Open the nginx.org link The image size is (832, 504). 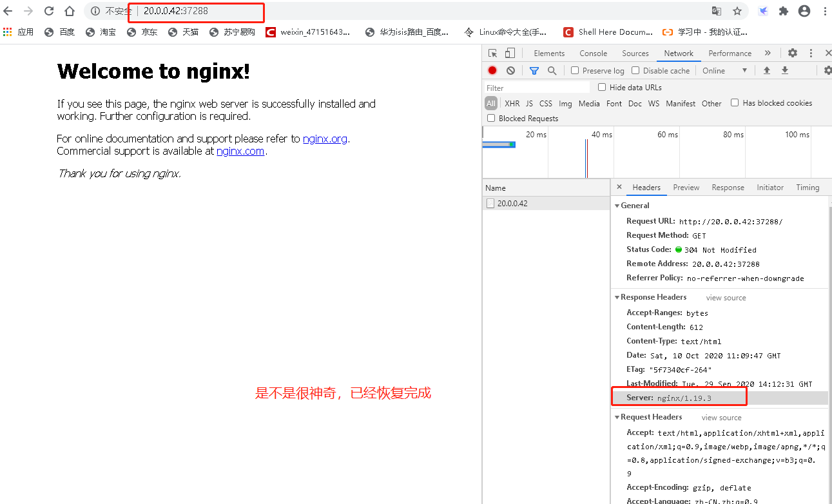325,139
